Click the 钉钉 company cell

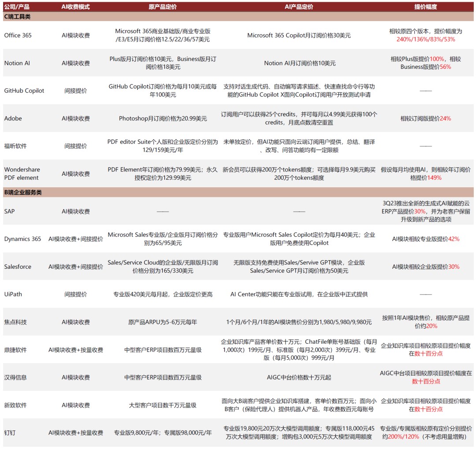pyautogui.click(x=10, y=433)
